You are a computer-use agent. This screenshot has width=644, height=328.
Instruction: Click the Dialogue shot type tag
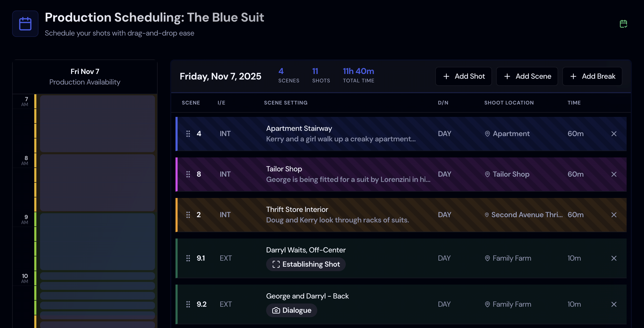click(291, 310)
